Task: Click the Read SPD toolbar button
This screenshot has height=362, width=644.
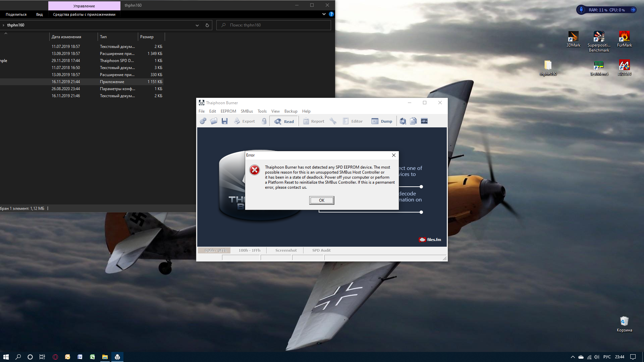Action: (284, 121)
